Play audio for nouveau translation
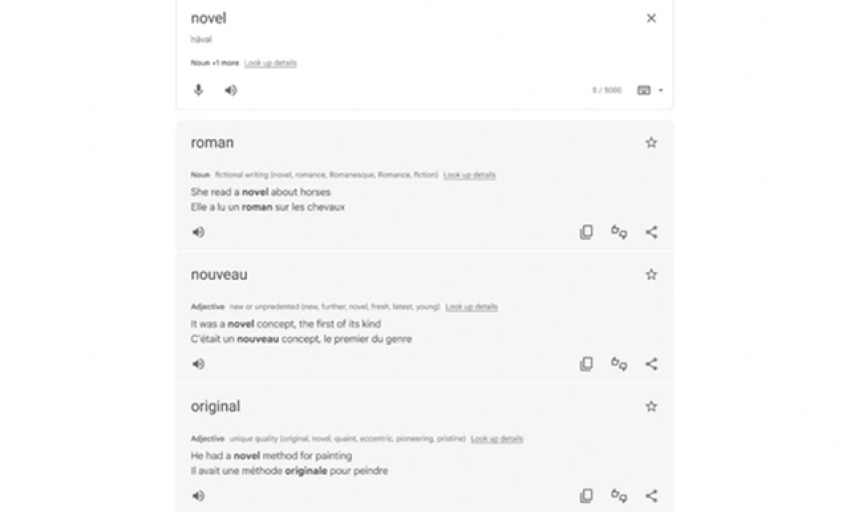The height and width of the screenshot is (512, 850). point(198,364)
